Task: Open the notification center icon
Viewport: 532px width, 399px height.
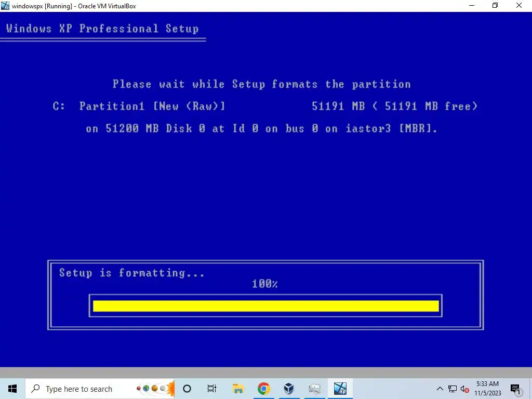Action: coord(515,389)
